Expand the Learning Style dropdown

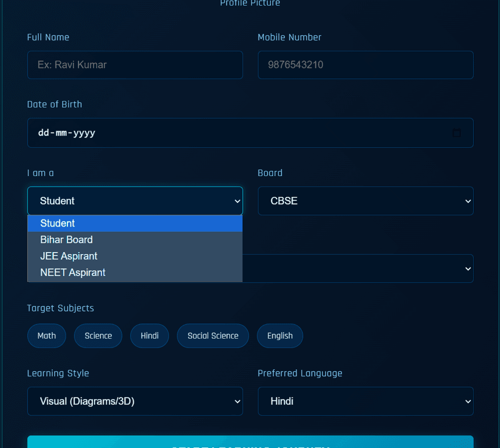pos(135,401)
